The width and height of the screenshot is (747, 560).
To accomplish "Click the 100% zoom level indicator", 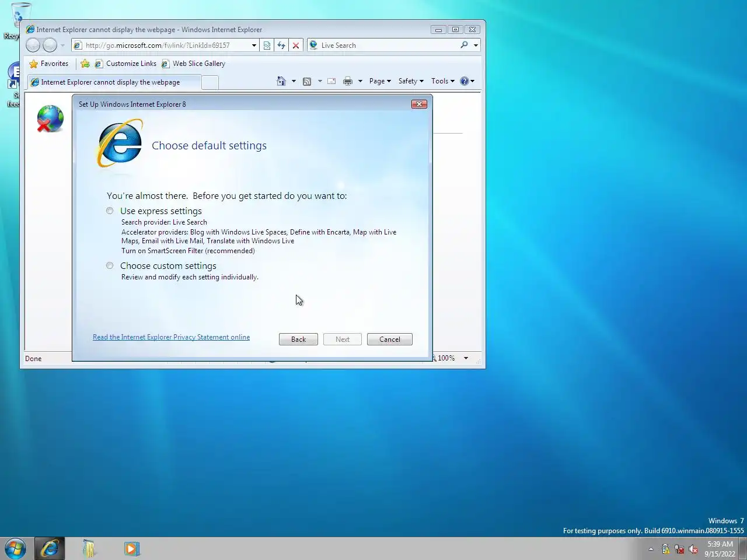I will pyautogui.click(x=446, y=358).
